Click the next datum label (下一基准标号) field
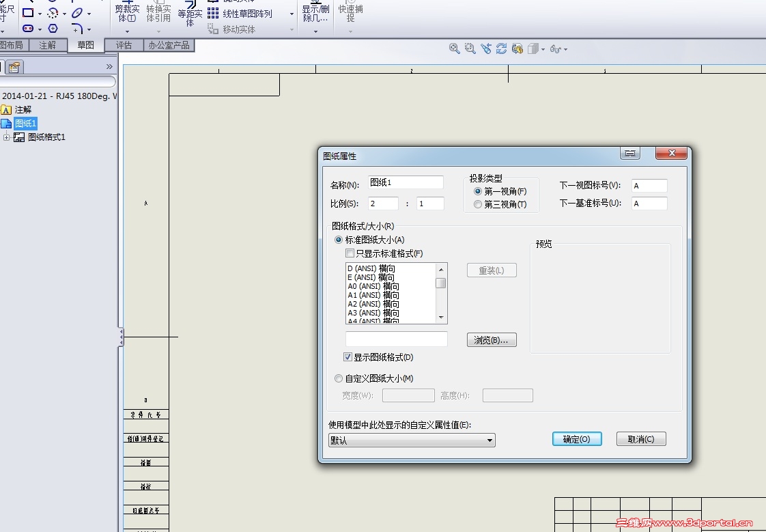Screen dimensions: 766x532 pos(649,204)
